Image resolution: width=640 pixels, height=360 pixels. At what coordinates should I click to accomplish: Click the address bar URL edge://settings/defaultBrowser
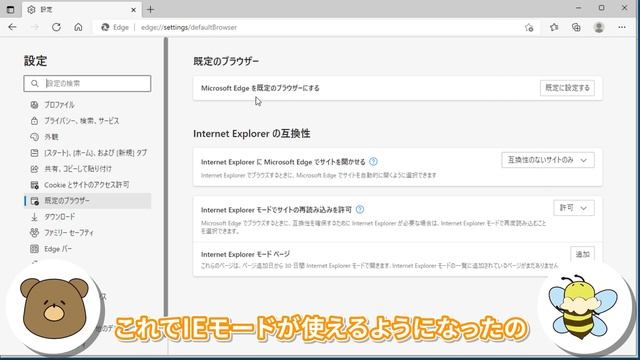[x=189, y=27]
